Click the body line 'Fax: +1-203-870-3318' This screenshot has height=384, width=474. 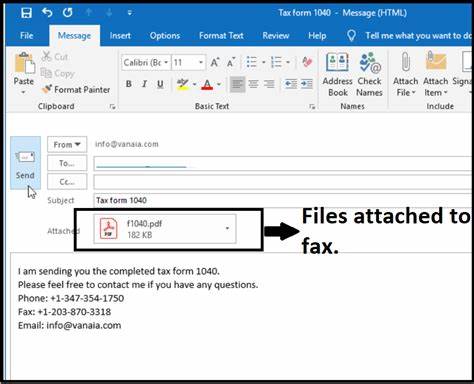(x=64, y=312)
